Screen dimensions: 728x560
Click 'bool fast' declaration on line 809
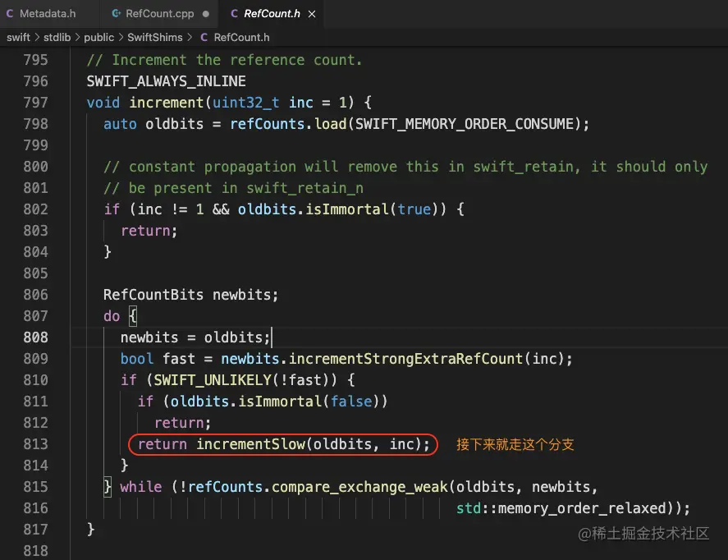(x=158, y=359)
